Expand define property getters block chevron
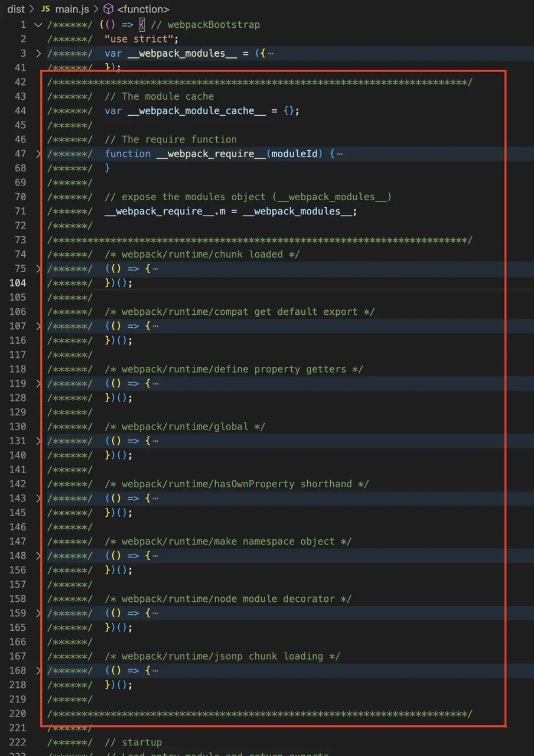 (38, 383)
